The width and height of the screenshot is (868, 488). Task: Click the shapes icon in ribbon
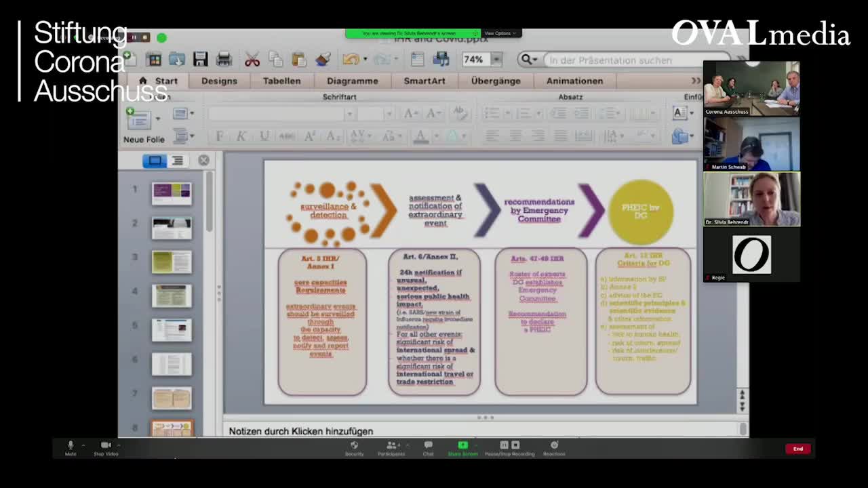(x=679, y=137)
